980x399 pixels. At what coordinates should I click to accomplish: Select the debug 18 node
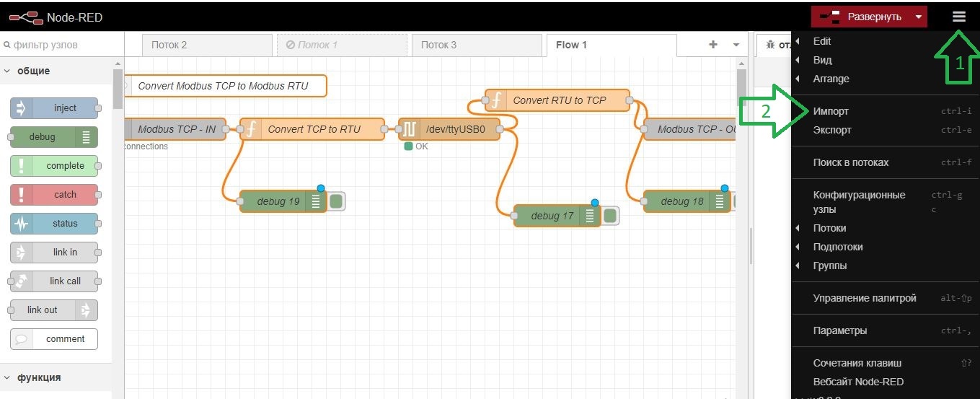[687, 201]
